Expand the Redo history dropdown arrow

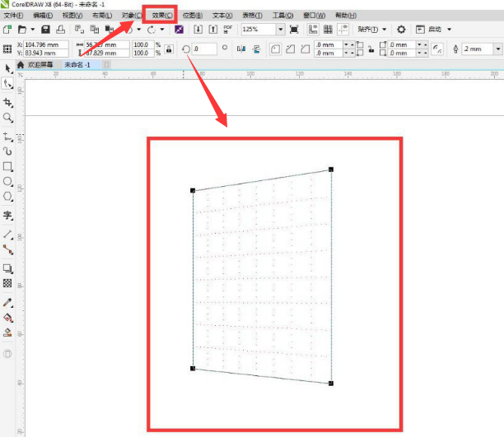[x=162, y=30]
